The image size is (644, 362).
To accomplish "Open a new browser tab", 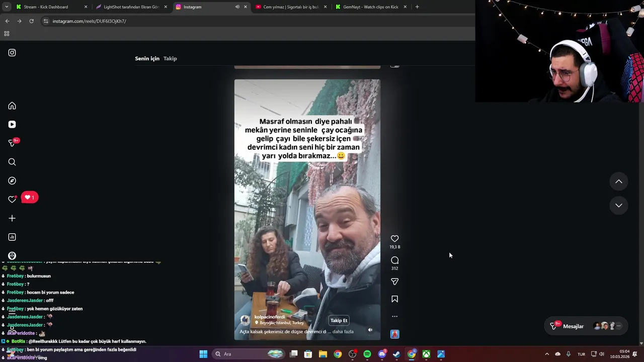I will coord(417,7).
